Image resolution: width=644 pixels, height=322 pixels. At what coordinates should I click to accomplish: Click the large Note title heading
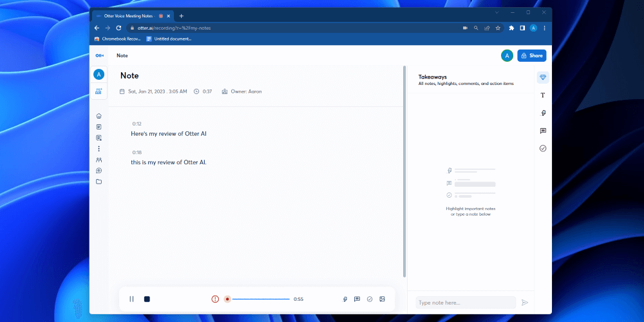(x=129, y=75)
